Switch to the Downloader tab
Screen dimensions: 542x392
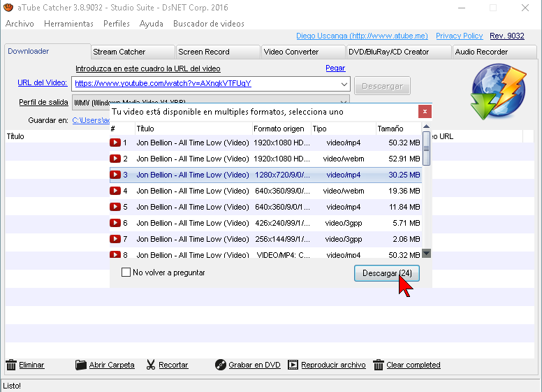[47, 51]
